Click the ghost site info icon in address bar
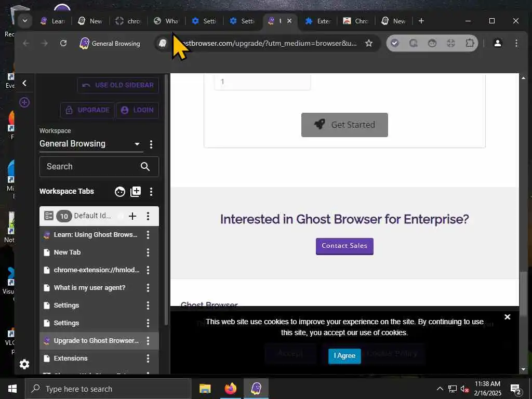This screenshot has width=532, height=399. point(163,44)
